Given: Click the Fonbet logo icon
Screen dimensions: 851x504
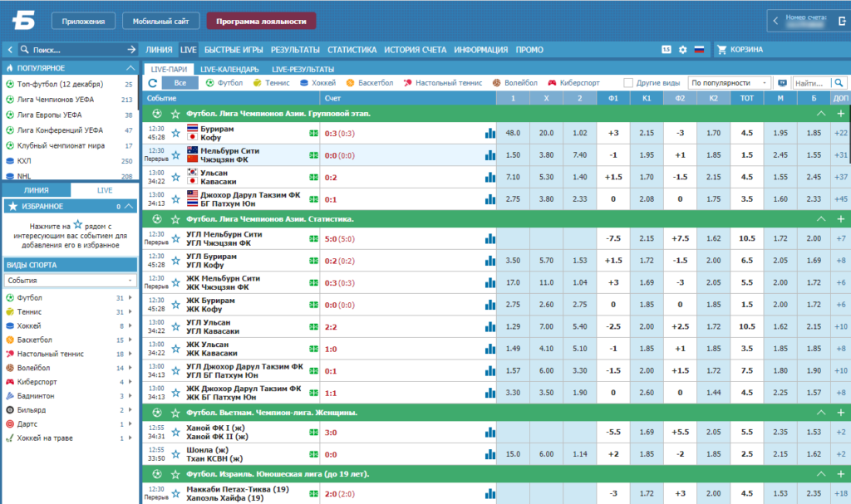Looking at the screenshot, I should point(23,21).
